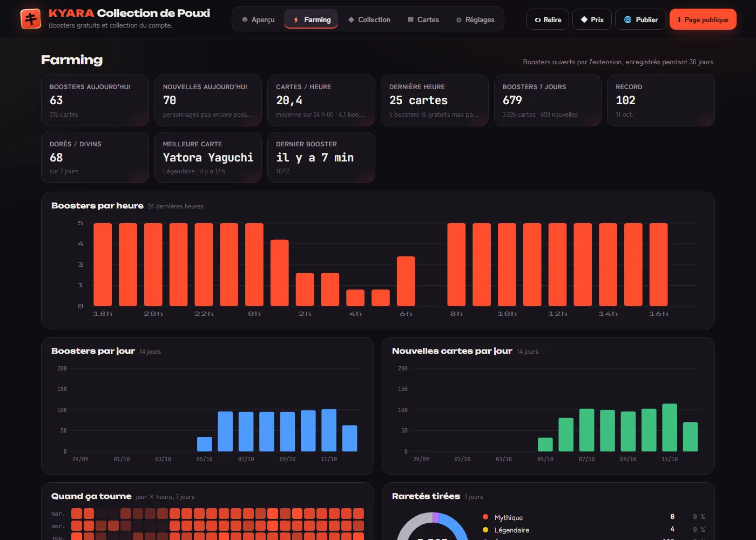Select the Farming tab
This screenshot has width=756, height=540.
[312, 19]
